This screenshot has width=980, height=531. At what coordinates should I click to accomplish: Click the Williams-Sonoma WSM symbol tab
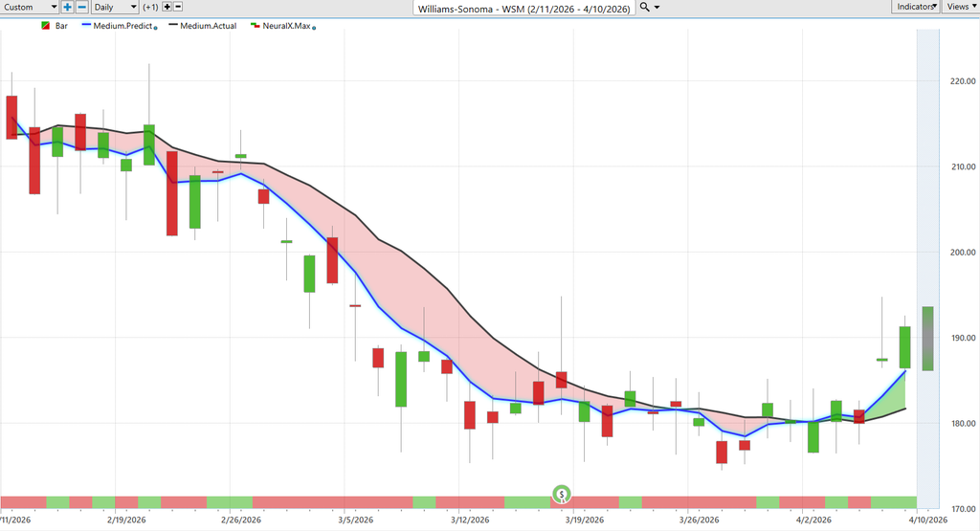523,8
